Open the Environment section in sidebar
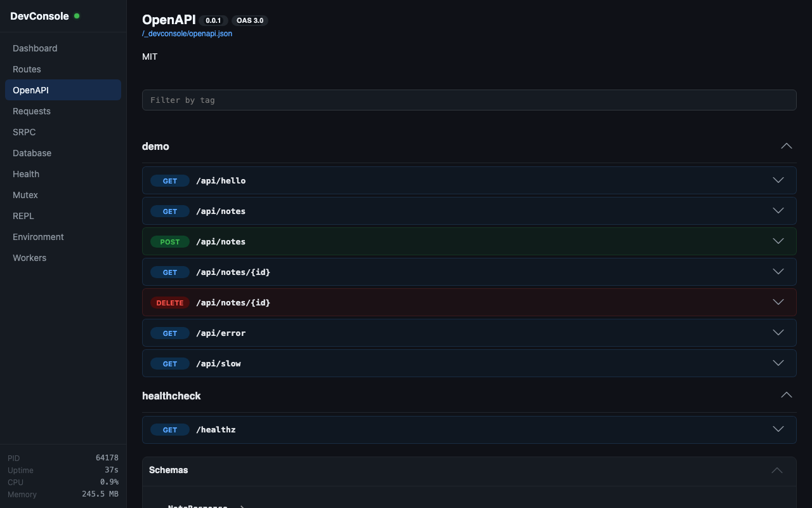 (x=38, y=237)
